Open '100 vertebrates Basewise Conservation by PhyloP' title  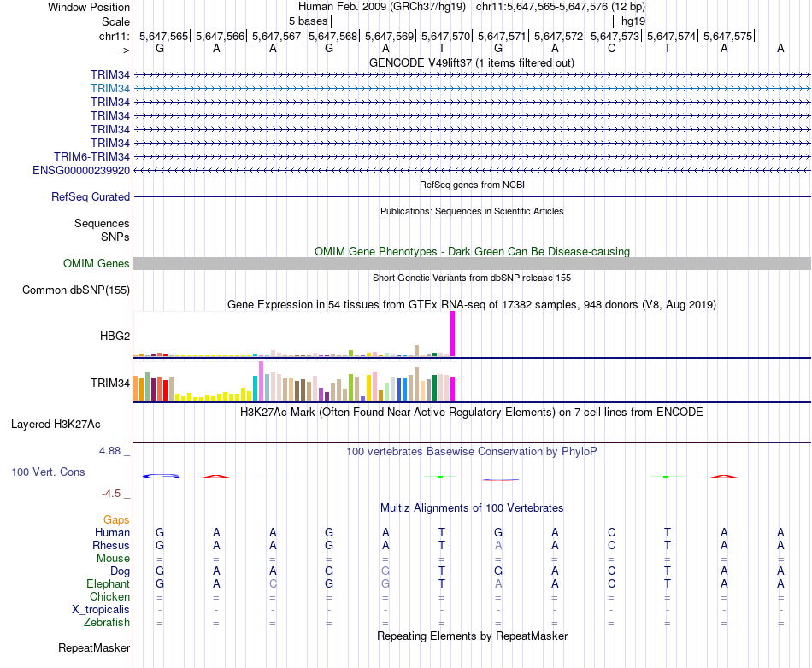[472, 452]
